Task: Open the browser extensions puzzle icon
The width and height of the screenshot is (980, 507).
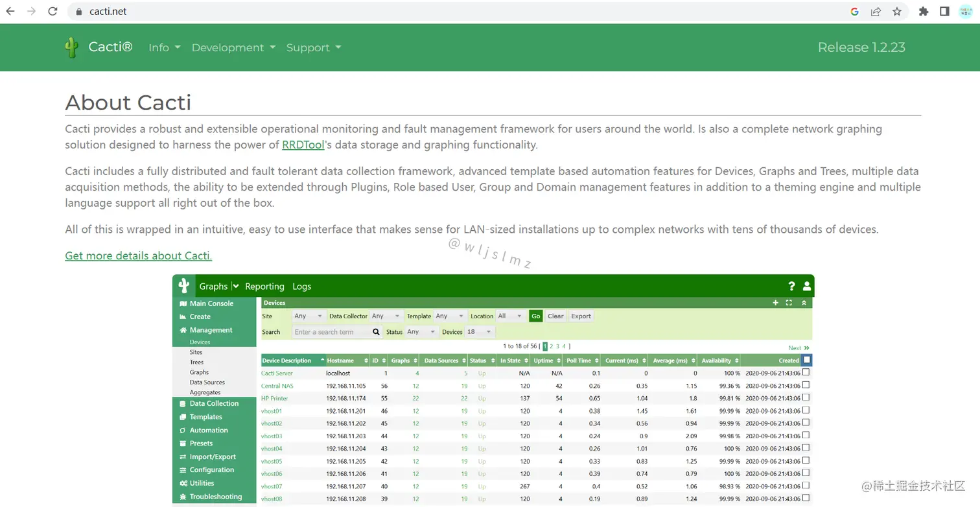Action: tap(924, 11)
